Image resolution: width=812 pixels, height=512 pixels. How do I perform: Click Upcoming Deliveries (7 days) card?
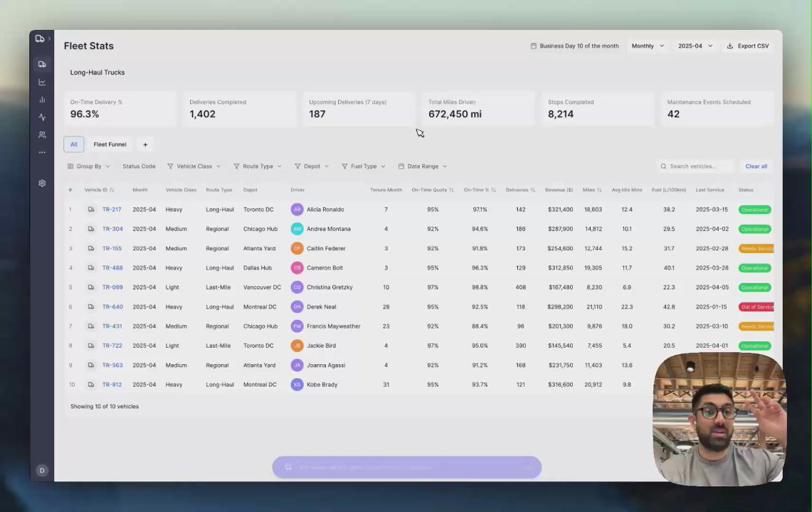[x=359, y=109]
